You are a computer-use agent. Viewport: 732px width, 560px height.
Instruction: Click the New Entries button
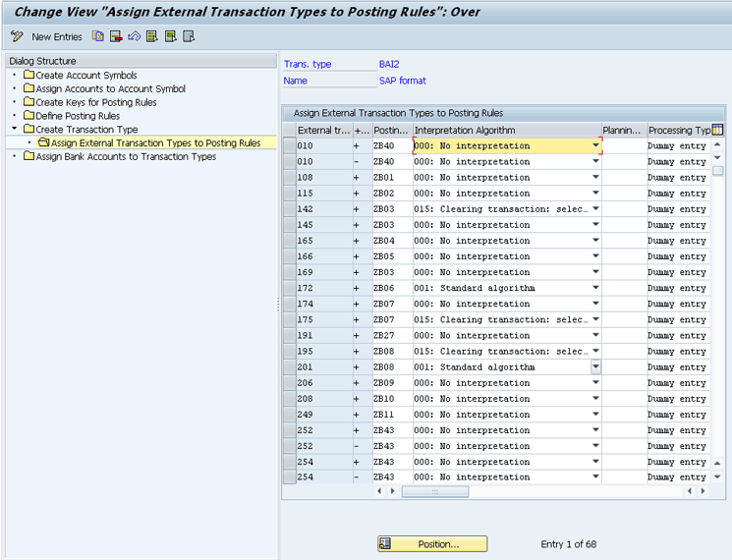56,37
